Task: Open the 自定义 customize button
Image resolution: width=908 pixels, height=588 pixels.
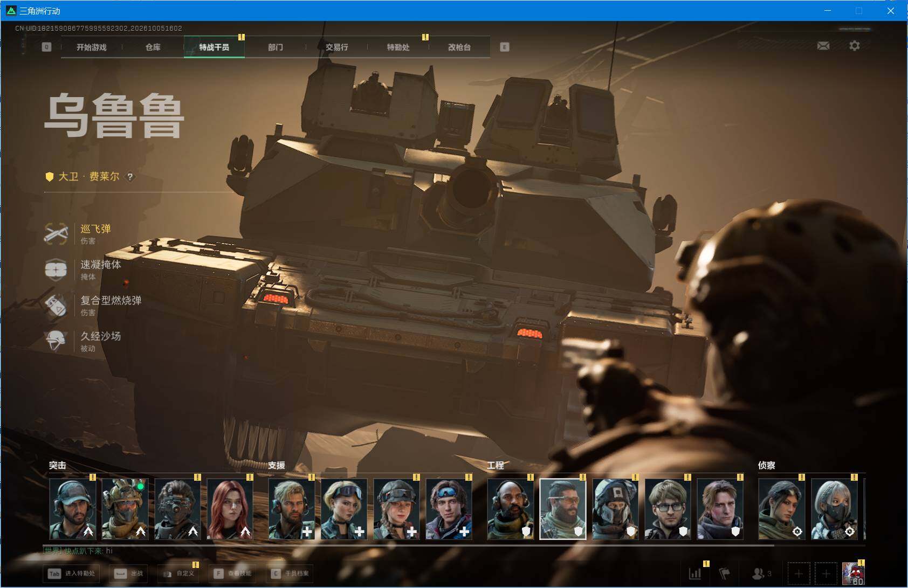Action: click(x=178, y=573)
